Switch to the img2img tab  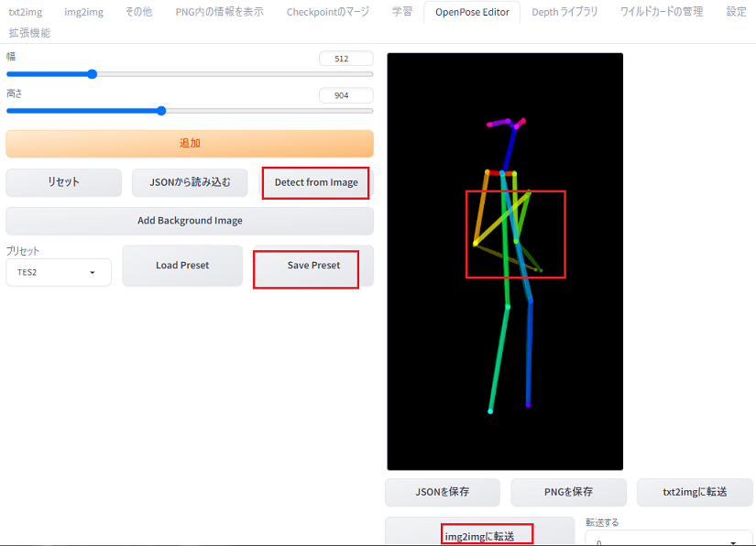[x=83, y=12]
